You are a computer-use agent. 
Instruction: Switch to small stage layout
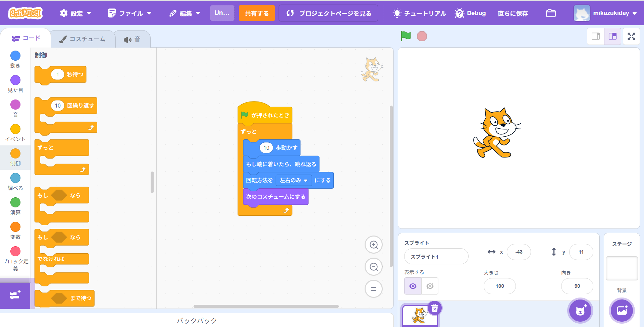click(x=596, y=36)
